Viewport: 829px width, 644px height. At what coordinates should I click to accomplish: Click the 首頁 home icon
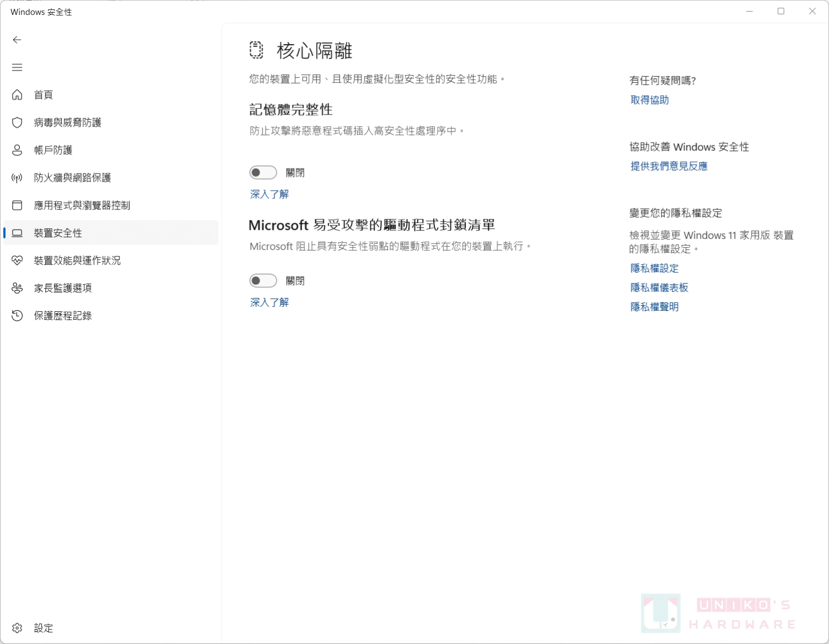[x=17, y=95]
